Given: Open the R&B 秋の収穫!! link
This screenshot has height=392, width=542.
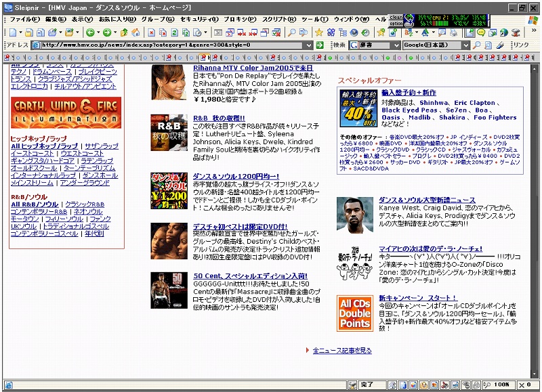Looking at the screenshot, I should tap(219, 118).
